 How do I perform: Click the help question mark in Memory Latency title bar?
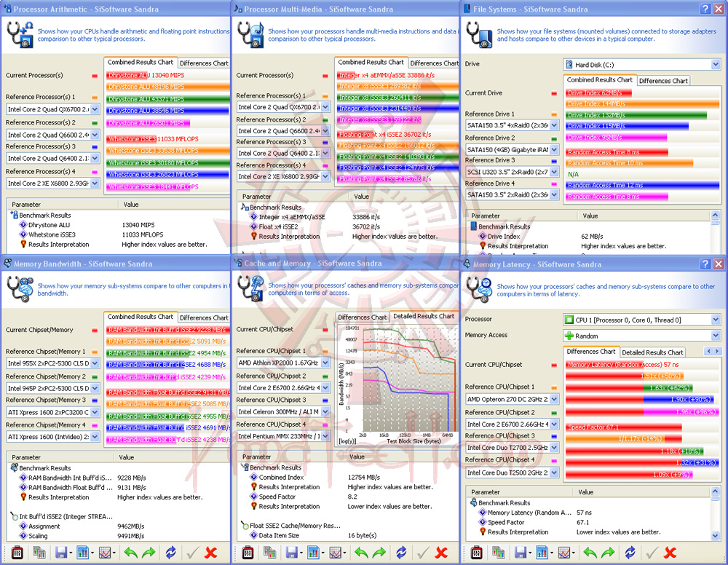(x=705, y=264)
